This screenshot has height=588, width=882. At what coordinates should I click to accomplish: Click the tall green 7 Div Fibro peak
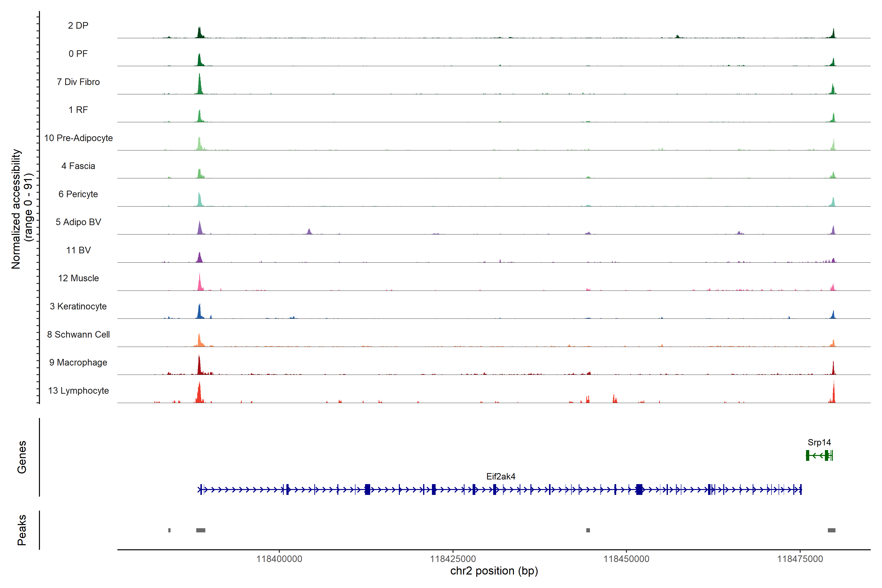click(x=199, y=86)
